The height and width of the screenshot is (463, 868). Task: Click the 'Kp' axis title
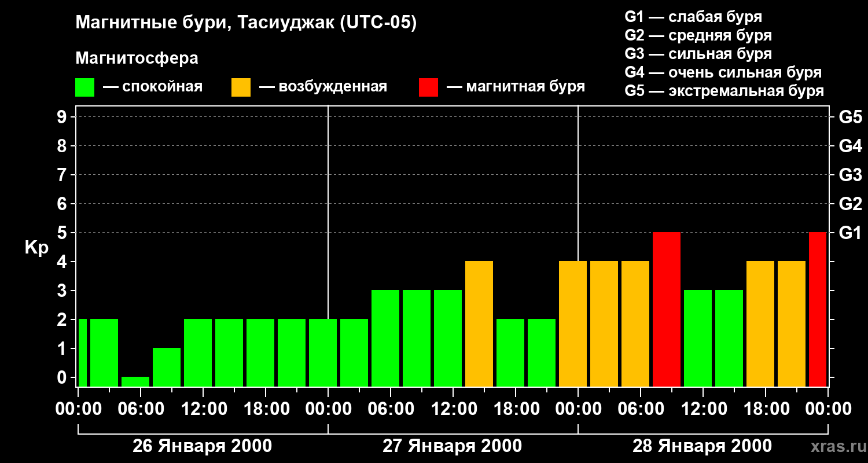coord(36,248)
